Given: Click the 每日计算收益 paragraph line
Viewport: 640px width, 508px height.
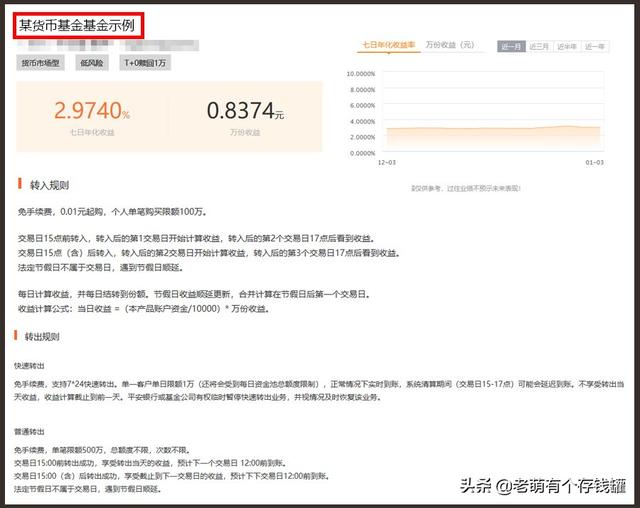Looking at the screenshot, I should pyautogui.click(x=194, y=294).
